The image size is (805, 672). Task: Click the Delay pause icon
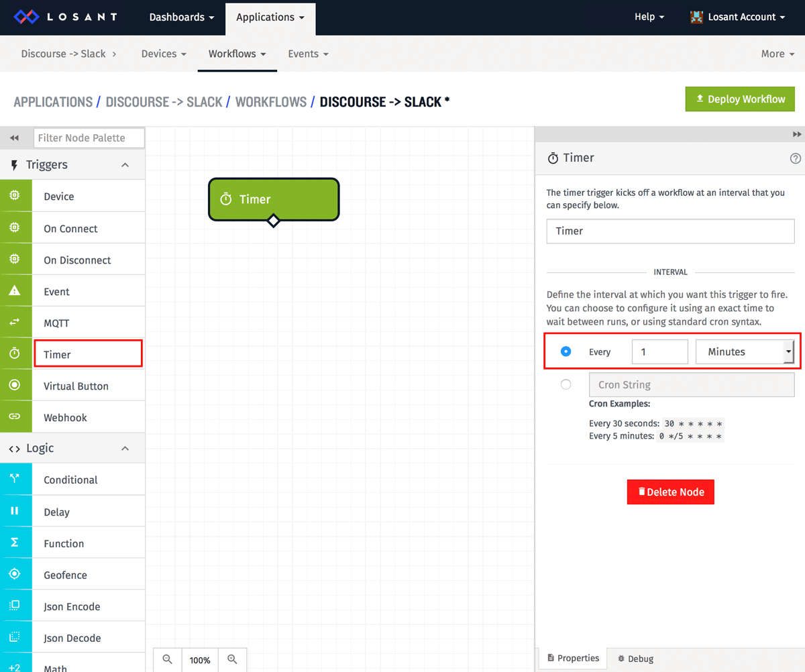tap(15, 512)
